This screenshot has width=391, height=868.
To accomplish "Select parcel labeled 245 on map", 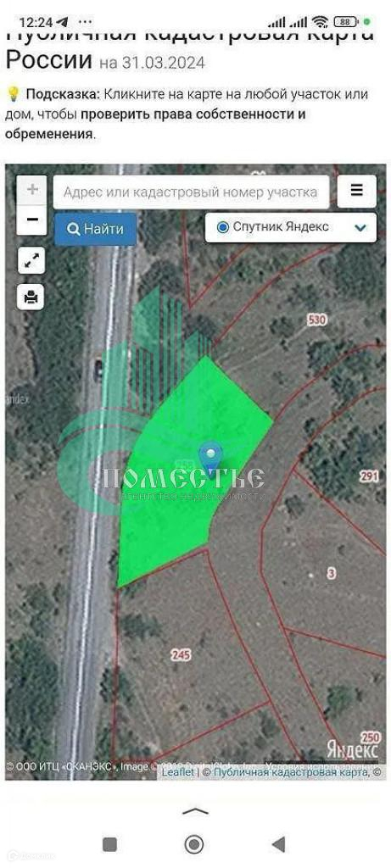I will tap(181, 655).
